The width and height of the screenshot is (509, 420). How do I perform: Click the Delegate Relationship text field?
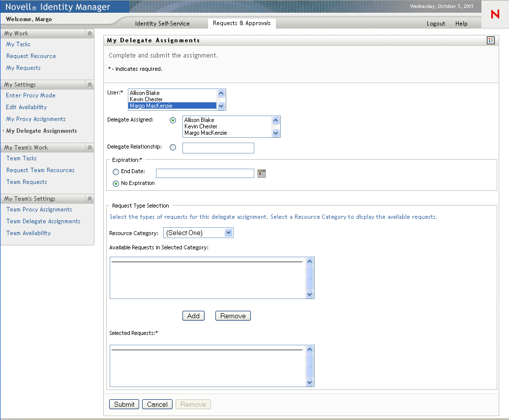coord(218,148)
